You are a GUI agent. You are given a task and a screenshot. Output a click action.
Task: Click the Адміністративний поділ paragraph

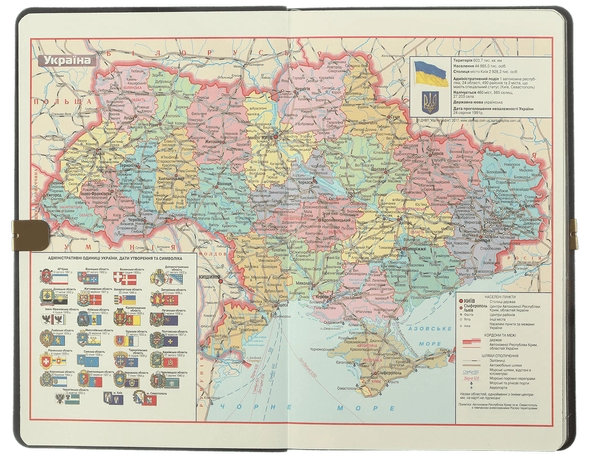tap(494, 83)
